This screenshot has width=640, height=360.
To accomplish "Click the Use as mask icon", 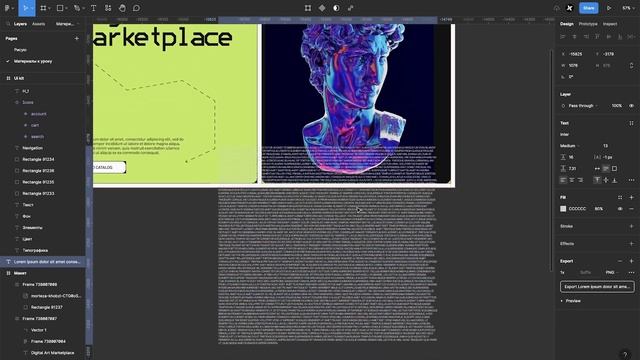I will [336, 8].
